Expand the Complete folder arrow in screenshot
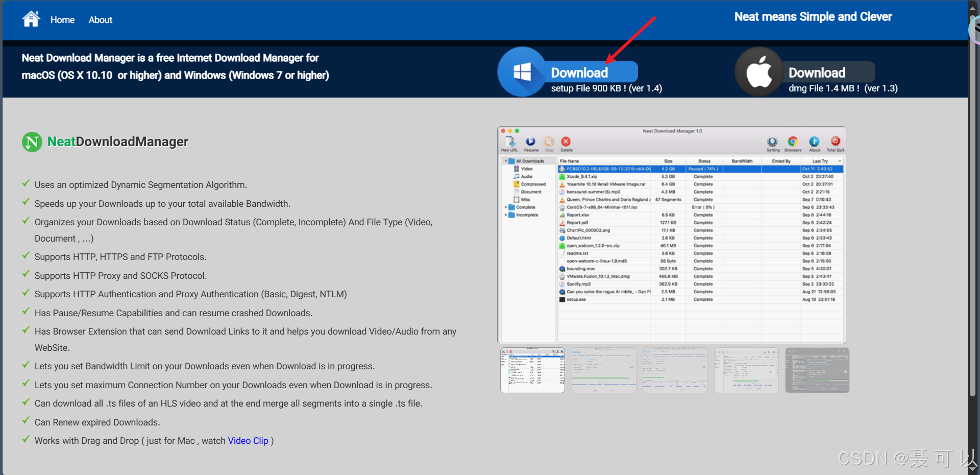 coord(506,207)
